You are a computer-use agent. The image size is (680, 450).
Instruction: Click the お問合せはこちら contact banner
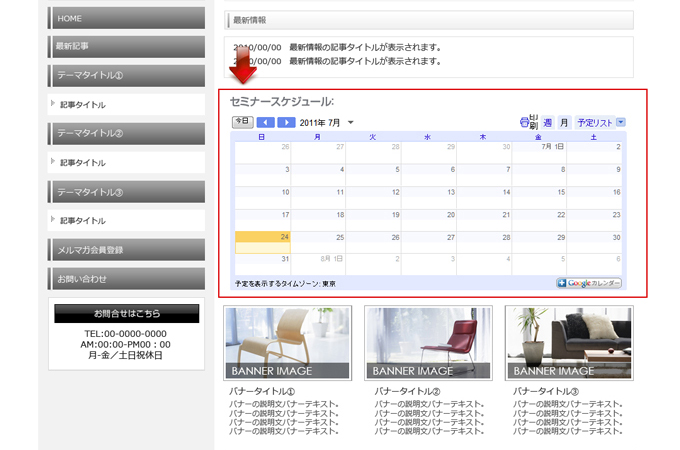pyautogui.click(x=126, y=313)
